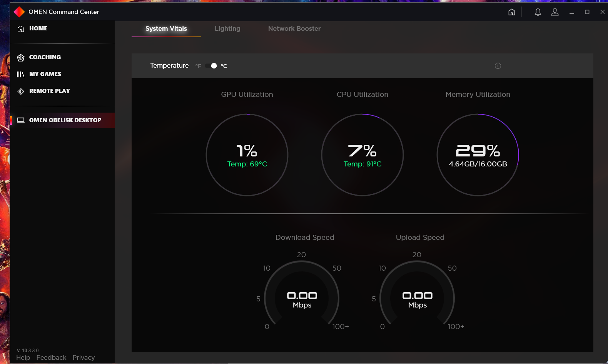Click the 'Temperature' label
This screenshot has height=364, width=608.
[169, 66]
